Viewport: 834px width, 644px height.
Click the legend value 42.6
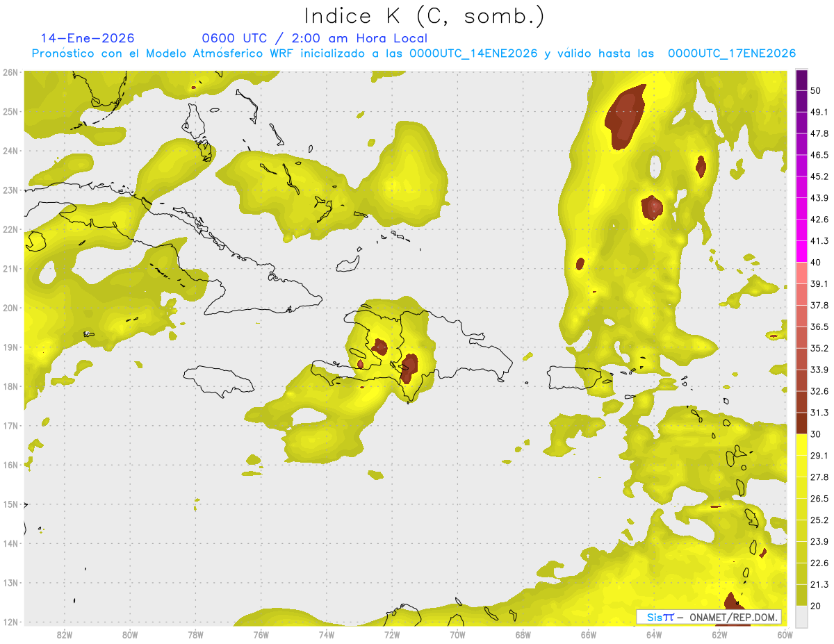point(819,220)
